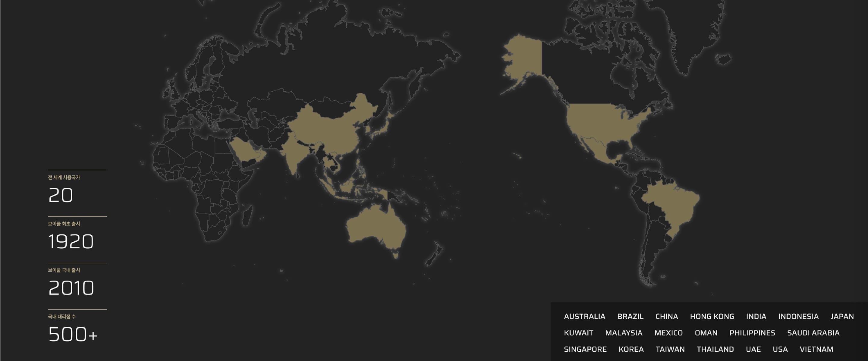The image size is (868, 361).
Task: Select TAIWAN in the country list
Action: (670, 349)
